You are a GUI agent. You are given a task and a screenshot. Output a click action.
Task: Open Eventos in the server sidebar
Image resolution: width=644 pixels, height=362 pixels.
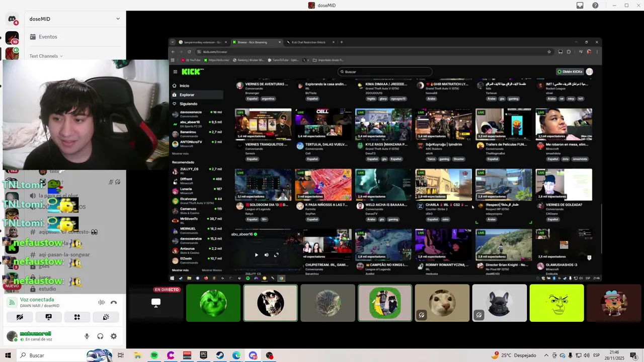point(48,37)
